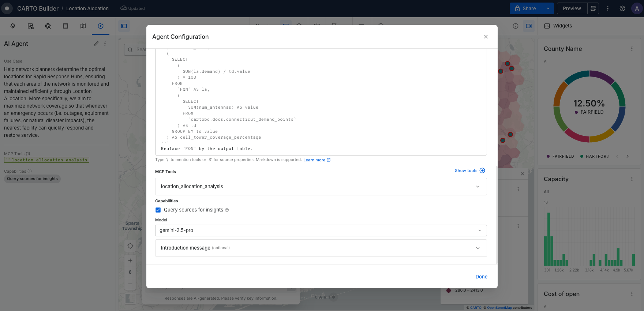The width and height of the screenshot is (644, 311).
Task: Toggle the right widgets panel button
Action: click(529, 26)
